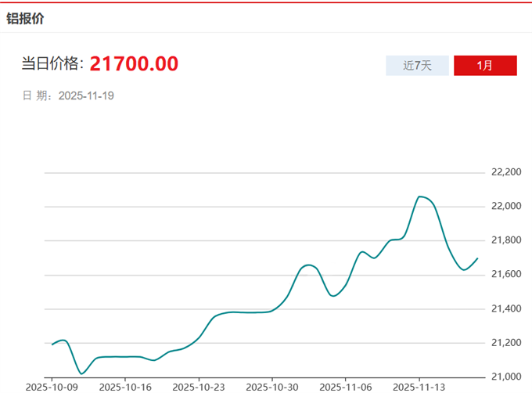Click the date text 2025-11-19
The image size is (532, 393).
(87, 96)
